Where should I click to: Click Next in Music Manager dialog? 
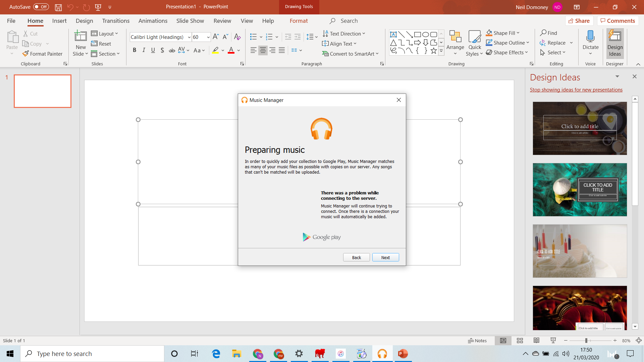coord(385,257)
